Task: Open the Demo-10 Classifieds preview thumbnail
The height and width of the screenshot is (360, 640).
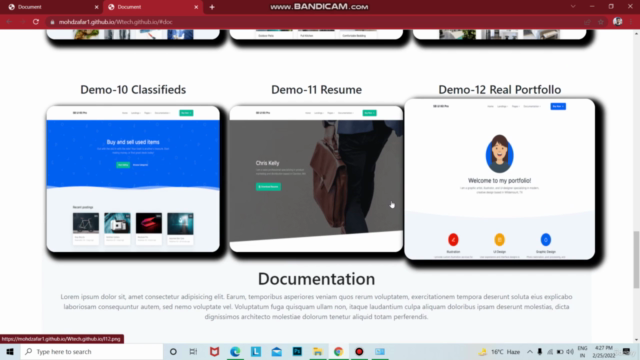Action: [133, 179]
